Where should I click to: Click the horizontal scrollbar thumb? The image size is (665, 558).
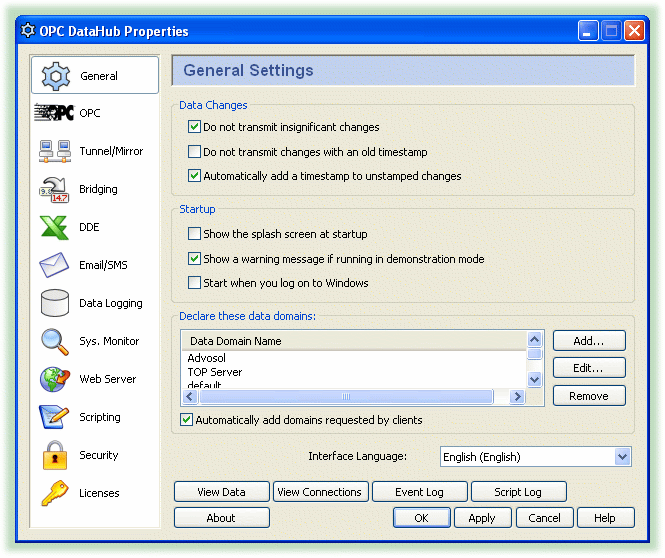click(346, 396)
